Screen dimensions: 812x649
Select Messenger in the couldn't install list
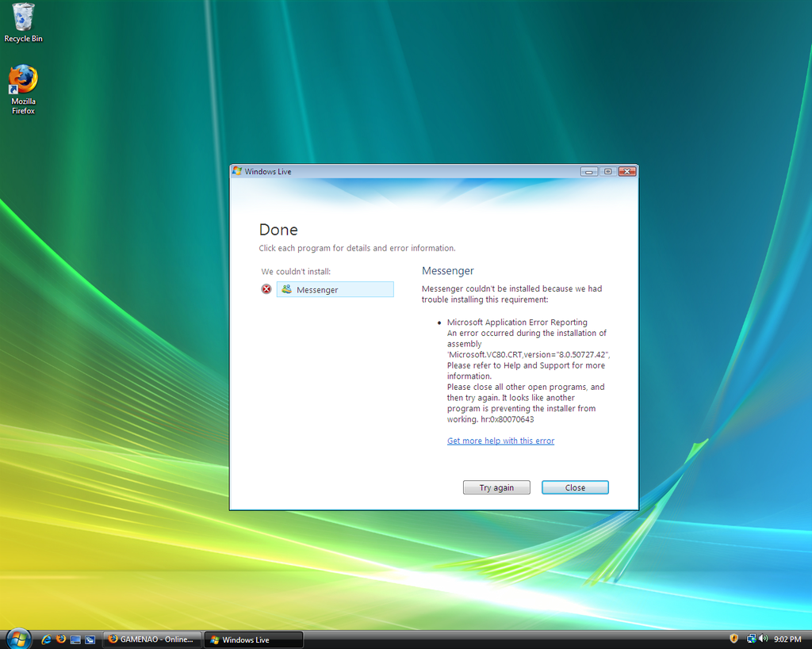point(335,289)
